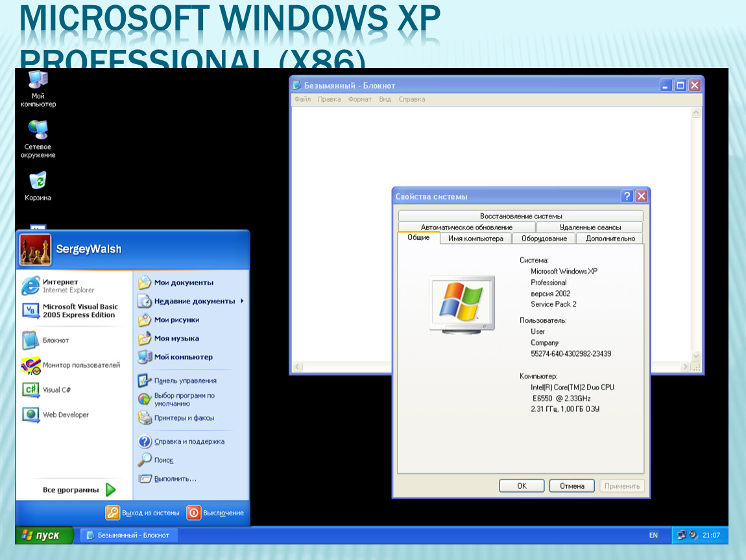Launch Web Developer from the Start menu
The image size is (746, 560).
click(55, 415)
